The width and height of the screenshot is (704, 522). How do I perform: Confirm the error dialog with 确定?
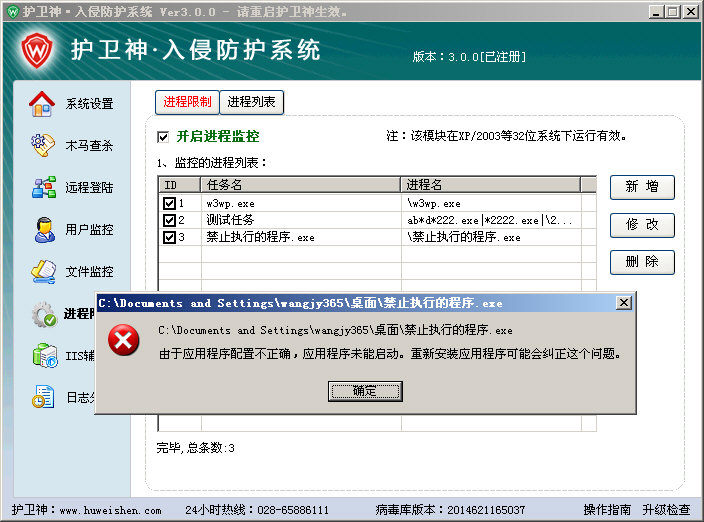click(365, 391)
